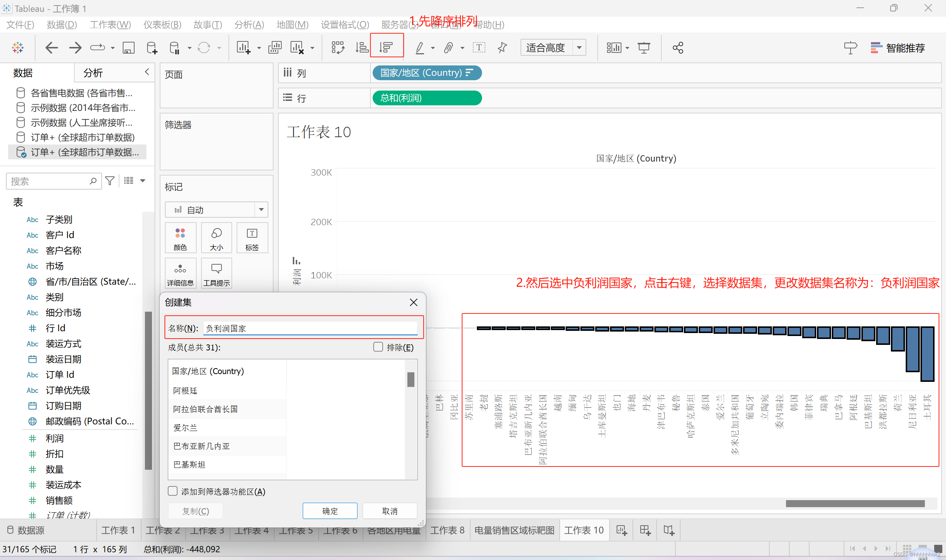Switch to the 工作表 8 tab

(447, 530)
